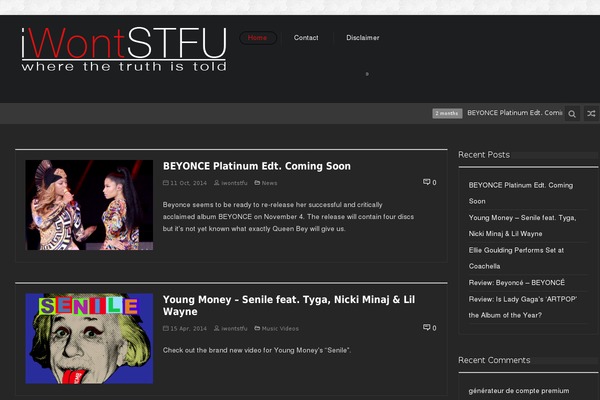This screenshot has width=600, height=400.
Task: Click comment bubble icon on BEYONCE Platinum post
Action: 426,182
